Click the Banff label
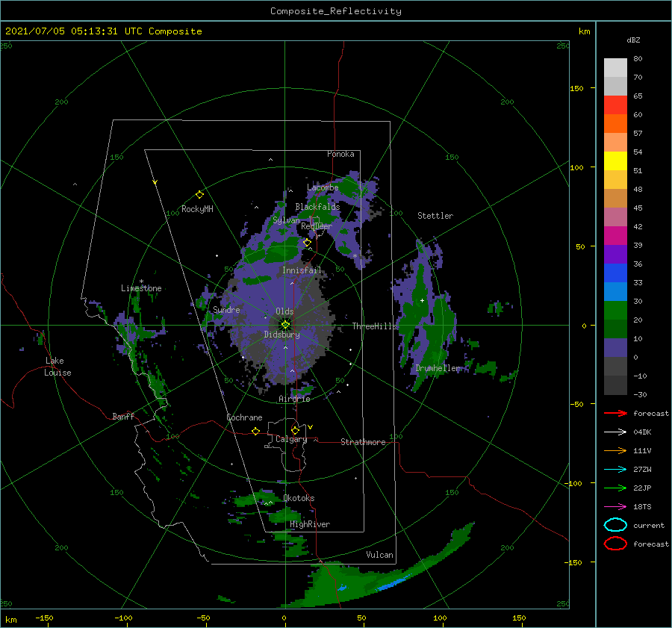This screenshot has width=672, height=628. (123, 416)
